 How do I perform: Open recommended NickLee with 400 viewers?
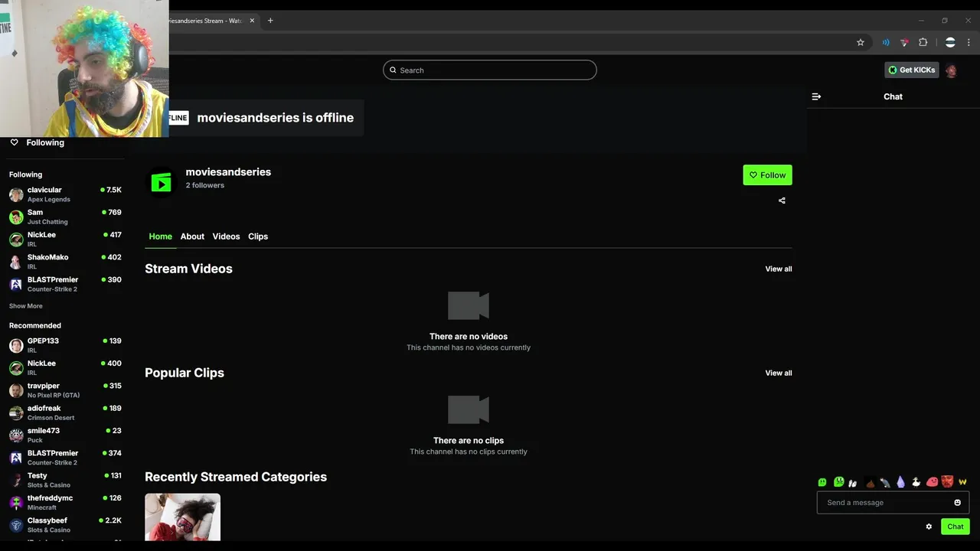tap(65, 367)
